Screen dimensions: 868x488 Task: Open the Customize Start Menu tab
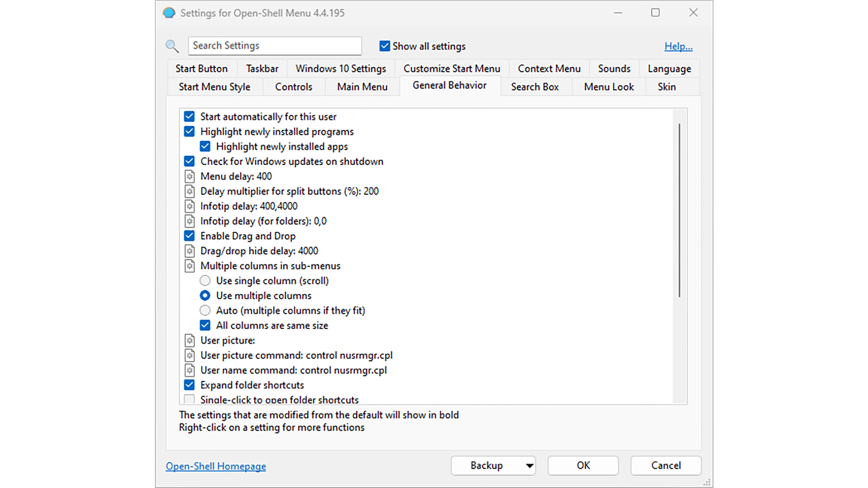coord(451,68)
